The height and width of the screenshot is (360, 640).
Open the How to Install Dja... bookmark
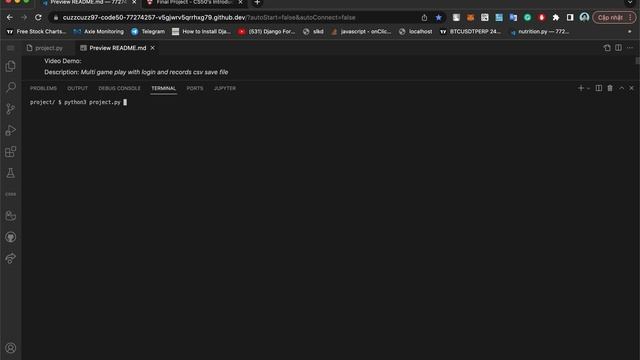(x=201, y=31)
